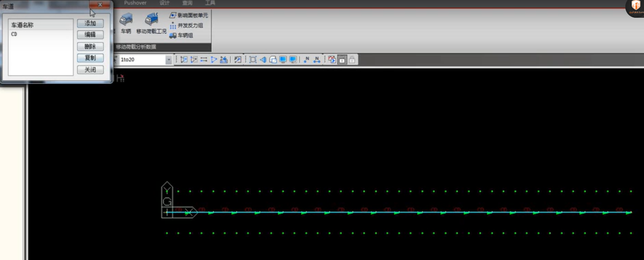This screenshot has height=260, width=644.
Task: Select 影响面板单元 in ribbon
Action: coord(189,15)
